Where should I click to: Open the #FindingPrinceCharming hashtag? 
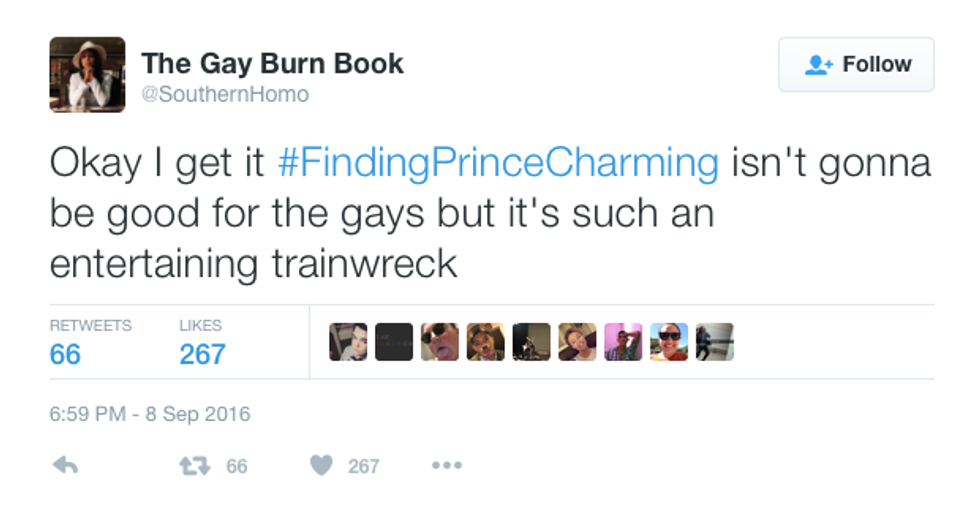point(497,164)
